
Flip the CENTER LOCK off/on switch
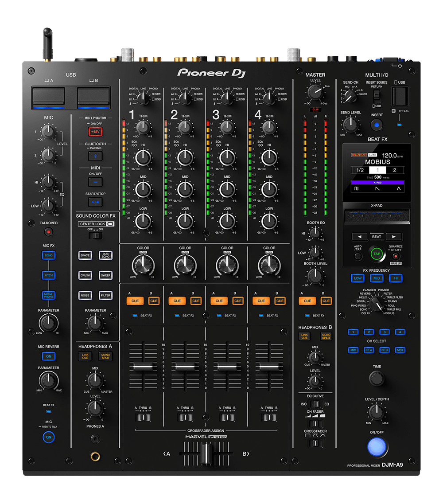click(x=95, y=236)
